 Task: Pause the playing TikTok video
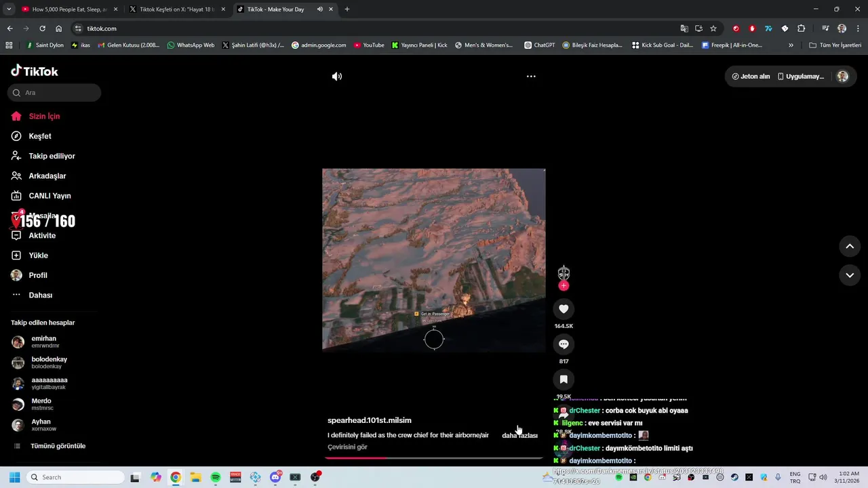point(434,260)
